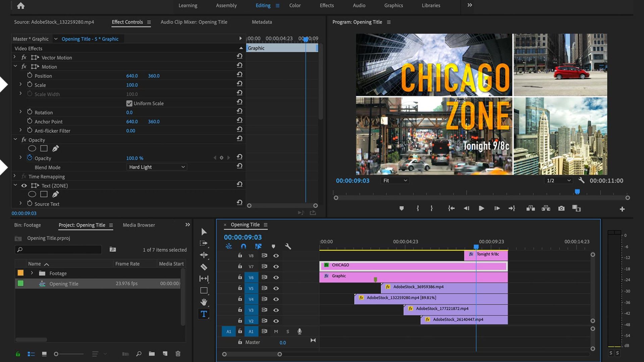This screenshot has width=644, height=362.
Task: Create pen mask under Opacity effect
Action: [x=56, y=148]
